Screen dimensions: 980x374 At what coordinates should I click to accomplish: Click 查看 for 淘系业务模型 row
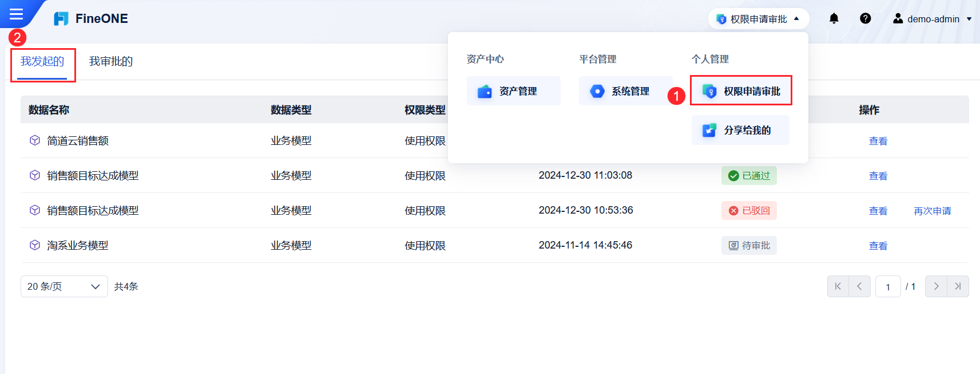878,246
